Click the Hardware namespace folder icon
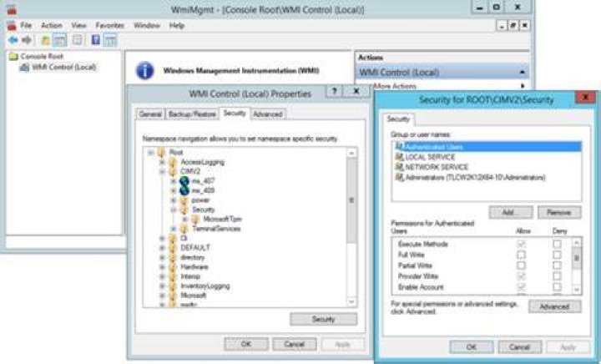Screen dimensions: 601x364 coord(173,266)
